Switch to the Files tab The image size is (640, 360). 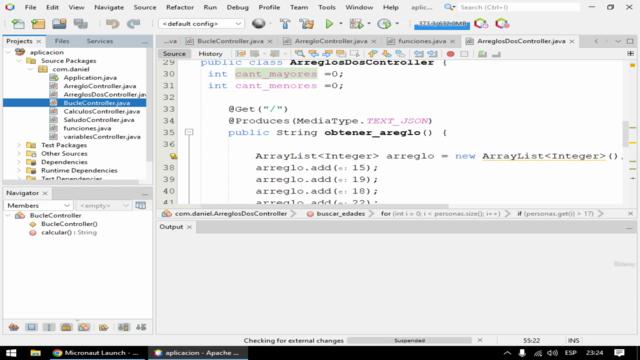point(62,41)
